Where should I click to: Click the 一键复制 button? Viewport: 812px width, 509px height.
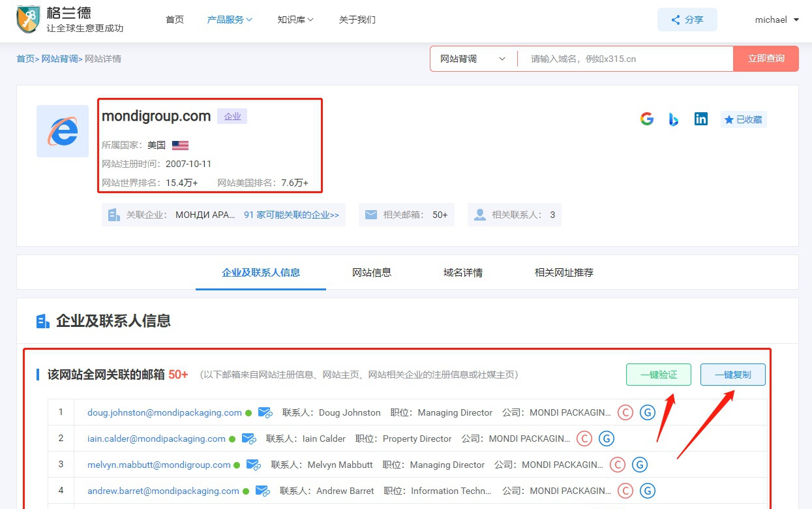point(733,375)
